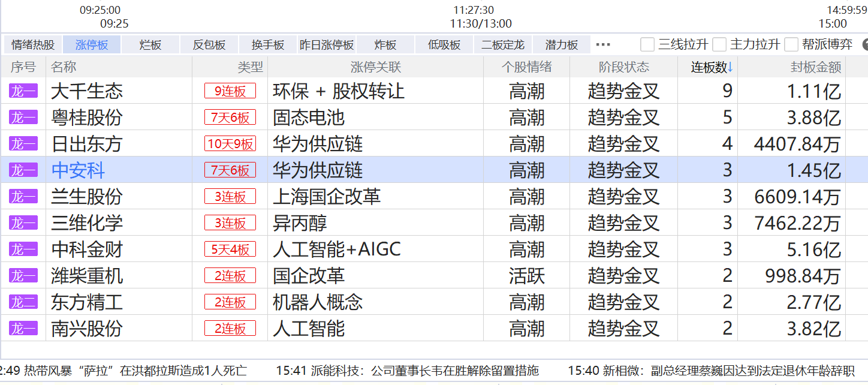Click the 序号 column header
Image resolution: width=868 pixels, height=385 pixels.
23,67
